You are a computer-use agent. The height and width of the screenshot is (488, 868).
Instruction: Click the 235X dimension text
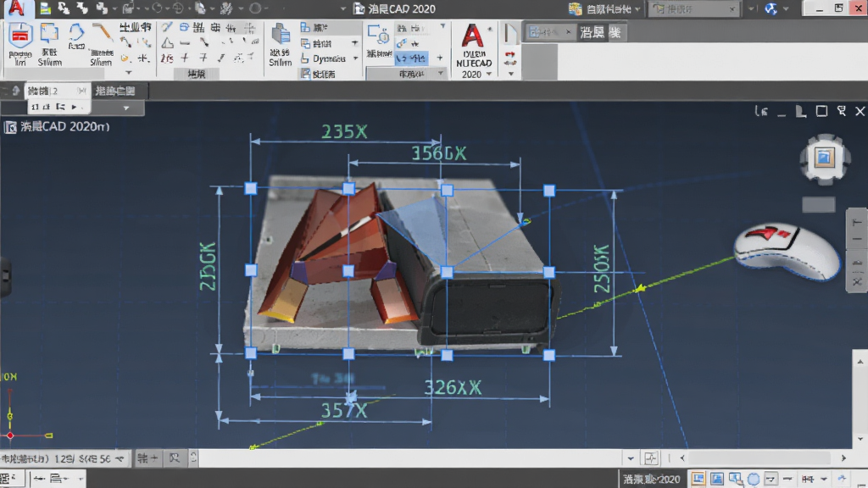[344, 131]
